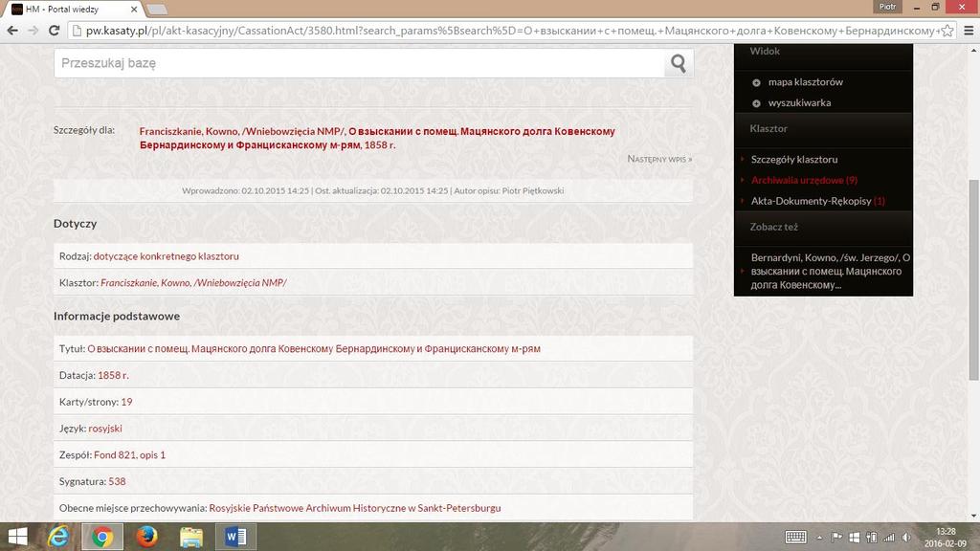
Task: Click scrollbar down arrow
Action: (x=973, y=516)
